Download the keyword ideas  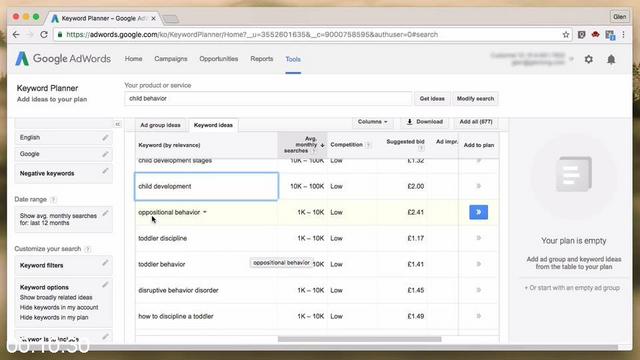424,122
